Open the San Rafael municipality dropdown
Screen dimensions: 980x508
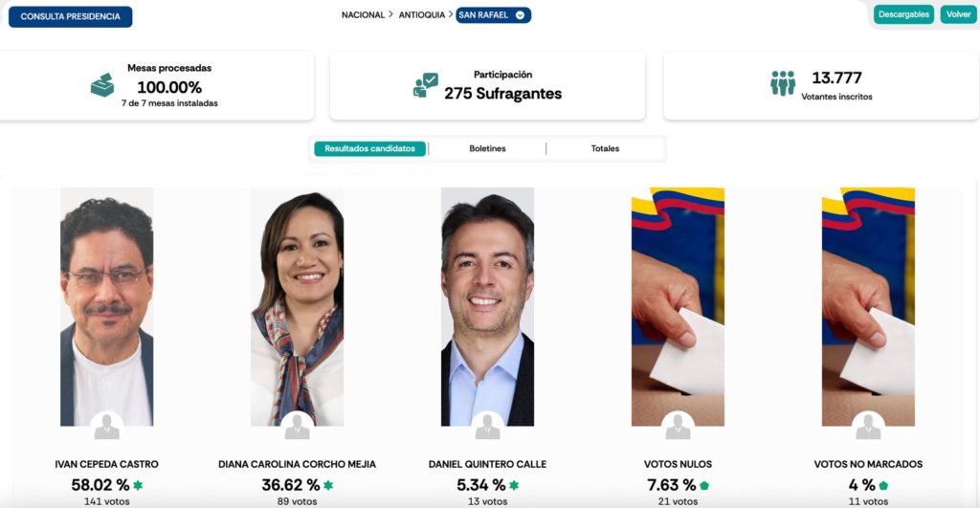pos(493,15)
